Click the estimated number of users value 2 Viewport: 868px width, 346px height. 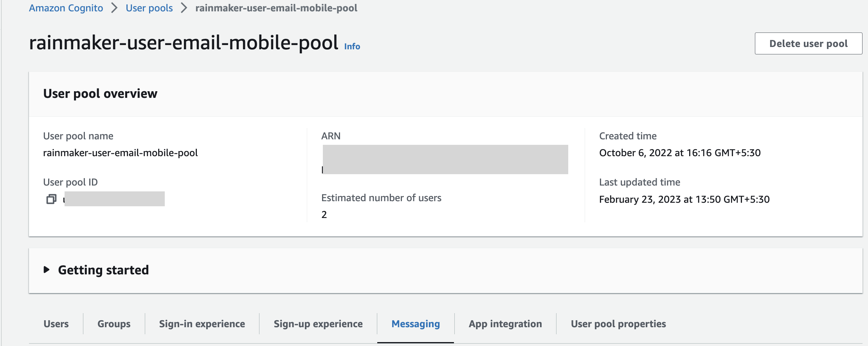(x=324, y=214)
